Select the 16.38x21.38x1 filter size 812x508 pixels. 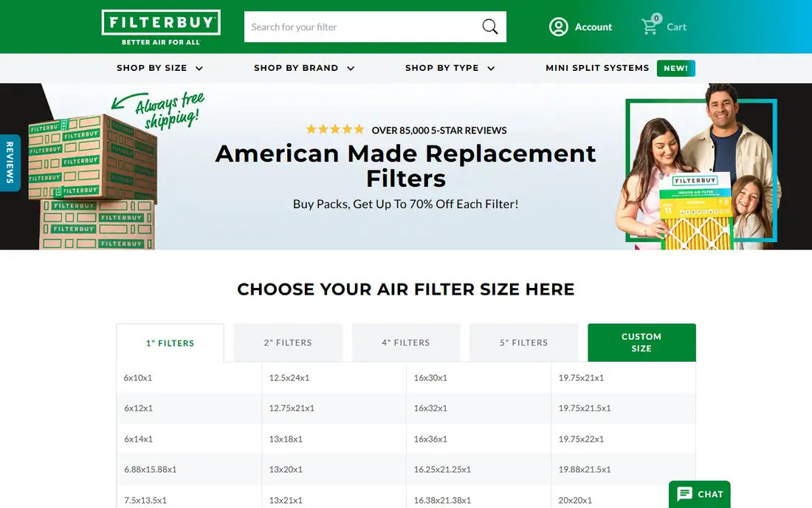click(x=442, y=500)
